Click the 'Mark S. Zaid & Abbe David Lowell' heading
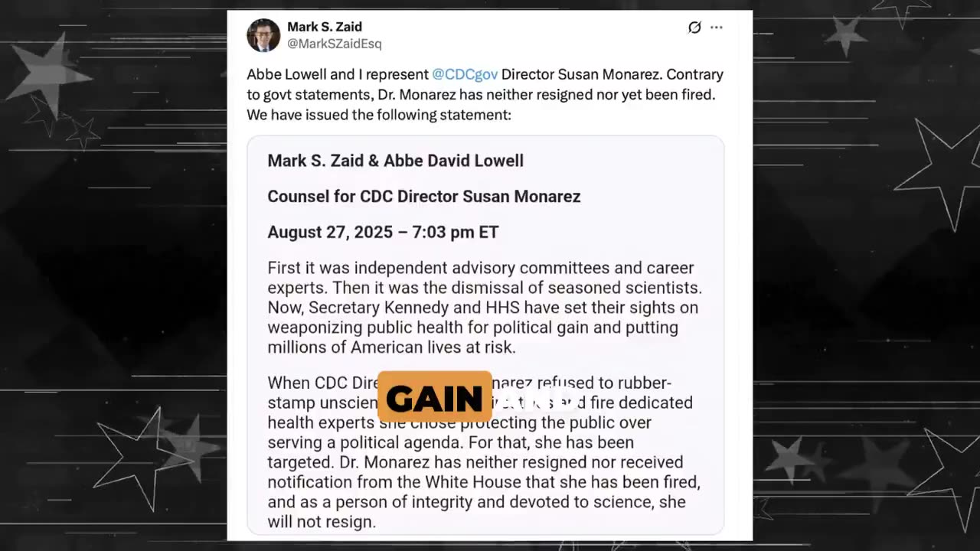The height and width of the screenshot is (551, 980). (x=395, y=161)
